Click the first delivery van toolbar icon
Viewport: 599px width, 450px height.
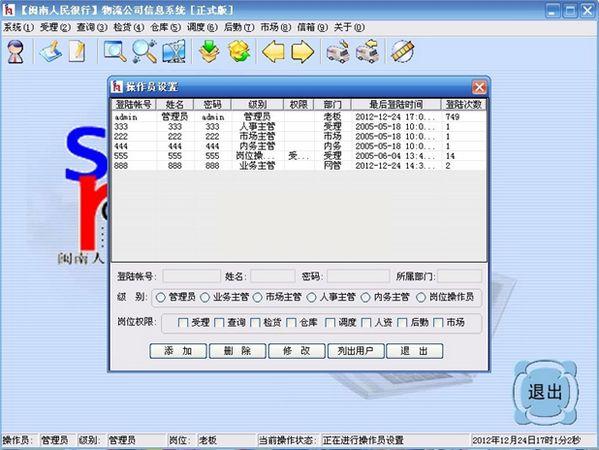(x=338, y=51)
